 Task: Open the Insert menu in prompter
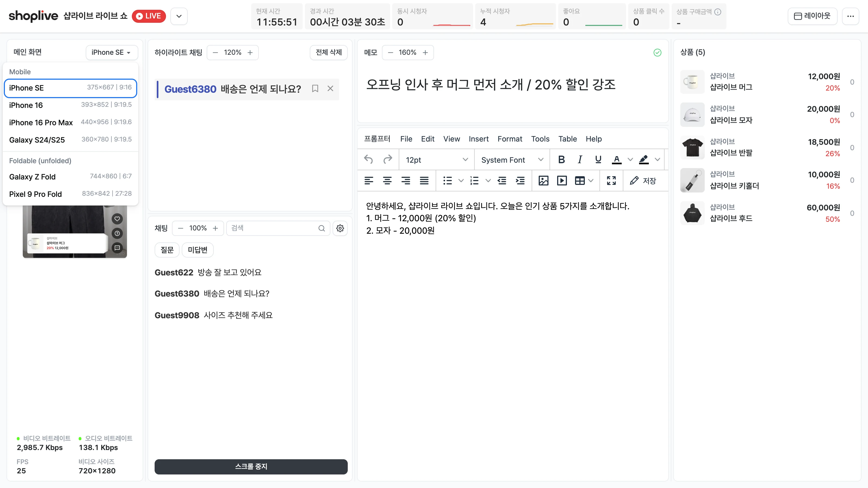[x=478, y=139]
